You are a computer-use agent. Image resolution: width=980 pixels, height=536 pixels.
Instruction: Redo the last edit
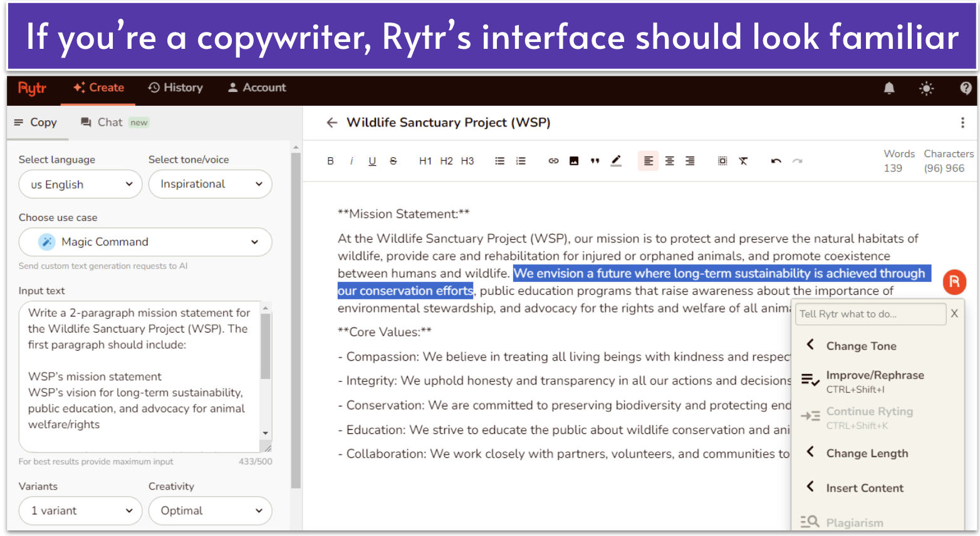797,161
